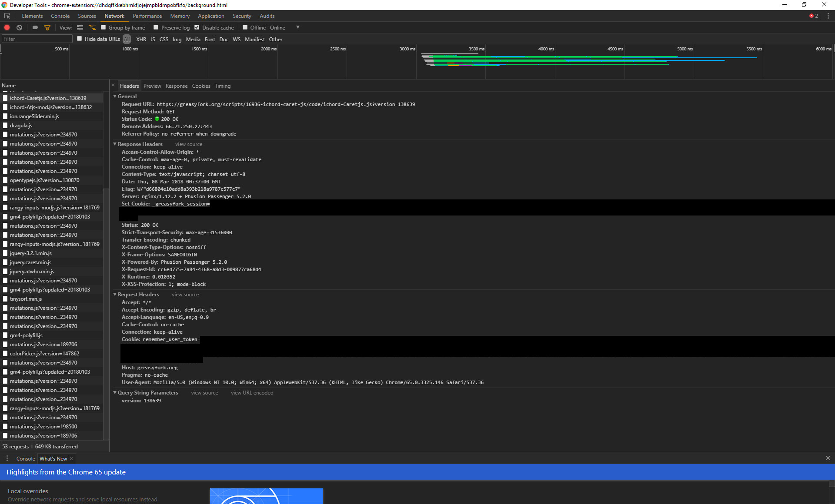Image resolution: width=835 pixels, height=504 pixels.
Task: Switch to the Preview tab
Action: tap(152, 86)
